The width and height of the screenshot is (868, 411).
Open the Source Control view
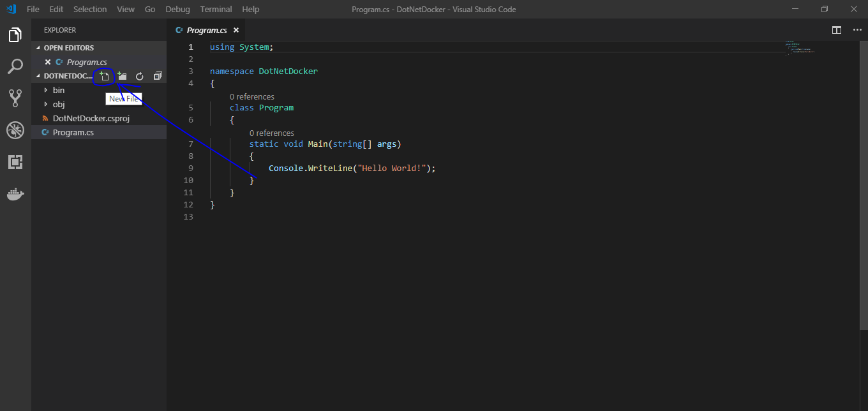(15, 98)
